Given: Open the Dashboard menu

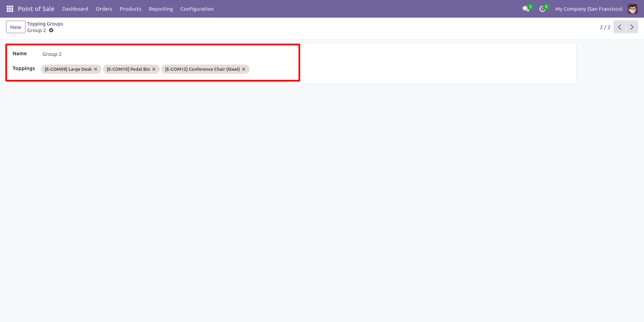Looking at the screenshot, I should pos(75,9).
